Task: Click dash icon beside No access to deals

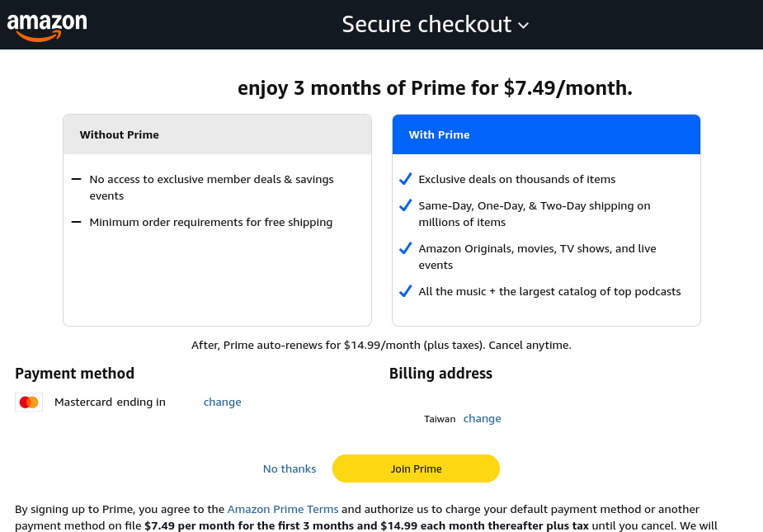Action: point(76,179)
